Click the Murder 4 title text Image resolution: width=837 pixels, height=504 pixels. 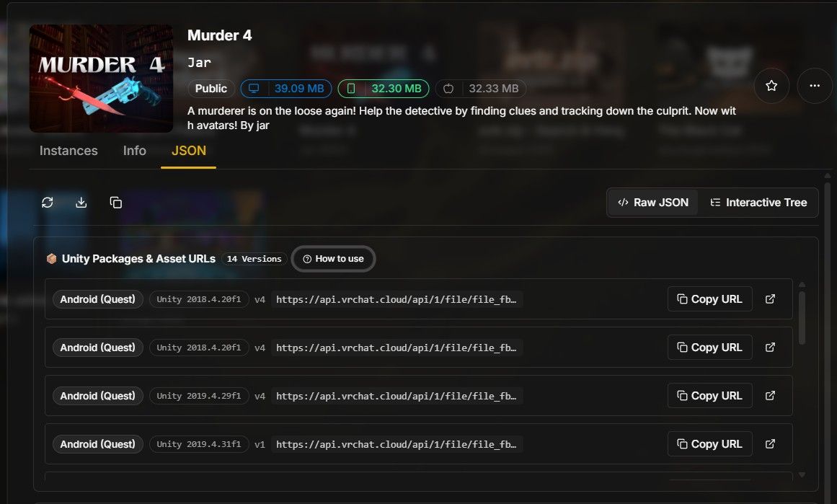[219, 35]
